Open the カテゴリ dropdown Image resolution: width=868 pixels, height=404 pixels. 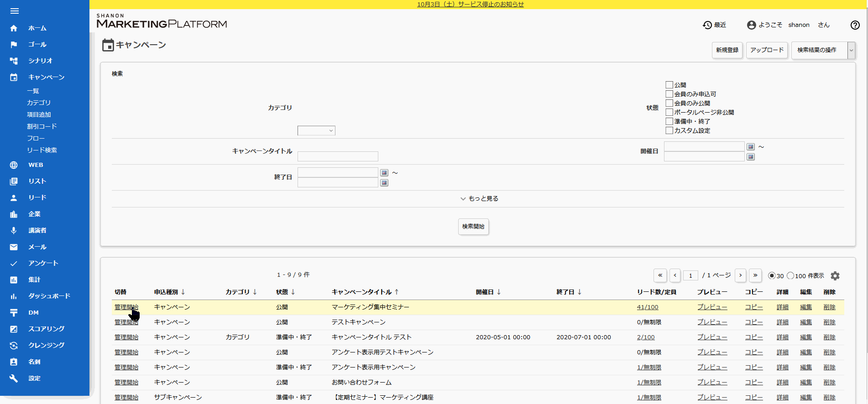pyautogui.click(x=316, y=131)
